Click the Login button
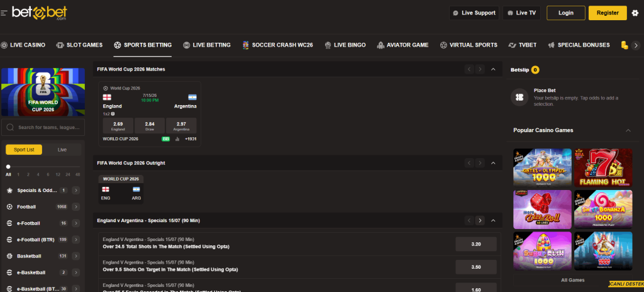The image size is (644, 292). [x=565, y=13]
